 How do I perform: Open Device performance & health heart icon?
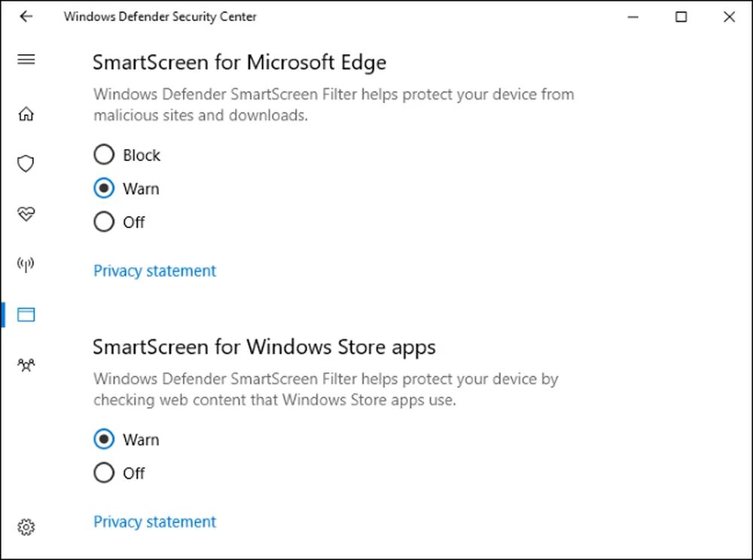(x=26, y=215)
